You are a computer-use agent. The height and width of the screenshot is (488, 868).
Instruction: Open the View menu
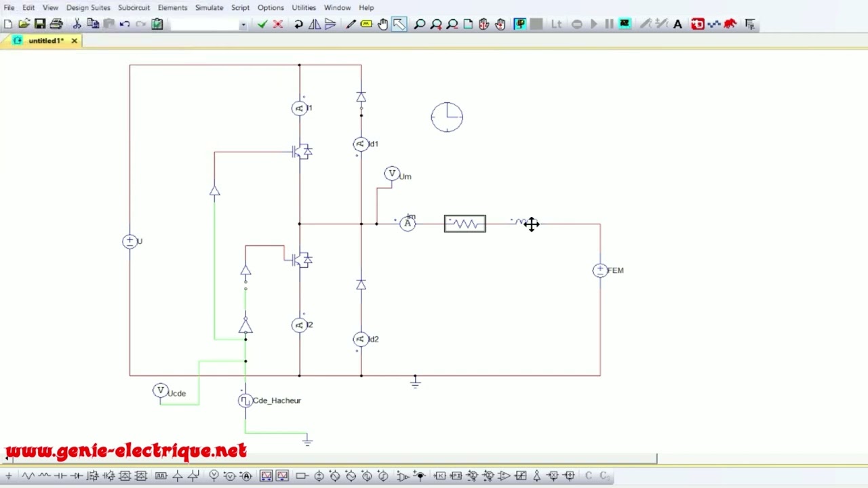[x=51, y=7]
